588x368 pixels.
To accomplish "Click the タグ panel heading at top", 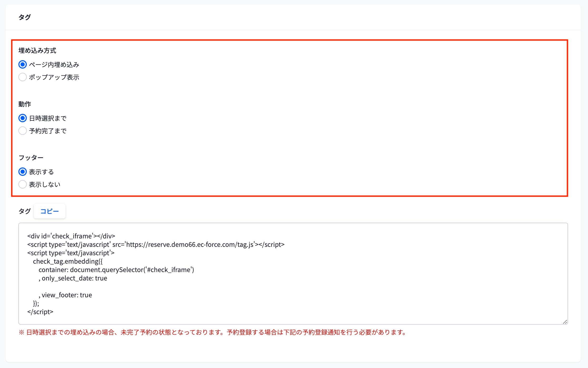I will [25, 17].
